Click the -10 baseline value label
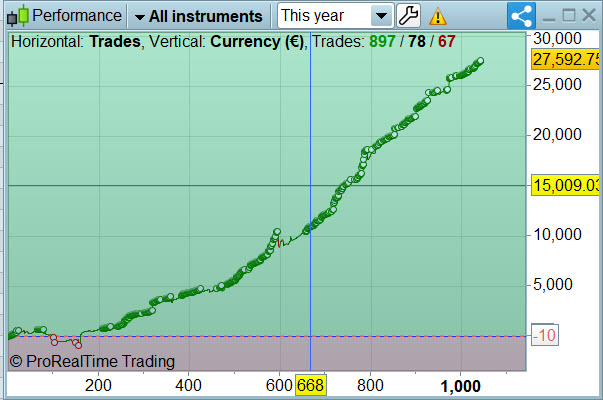This screenshot has width=603, height=400. click(x=545, y=335)
